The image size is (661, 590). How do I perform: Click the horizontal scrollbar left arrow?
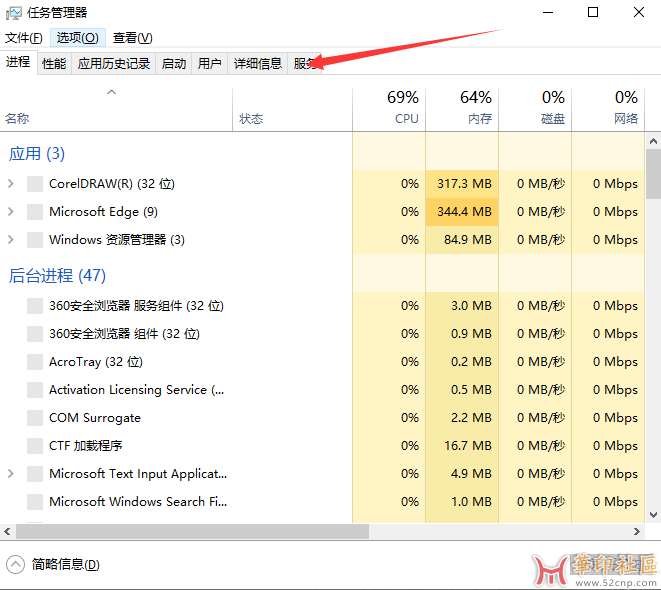tap(7, 531)
